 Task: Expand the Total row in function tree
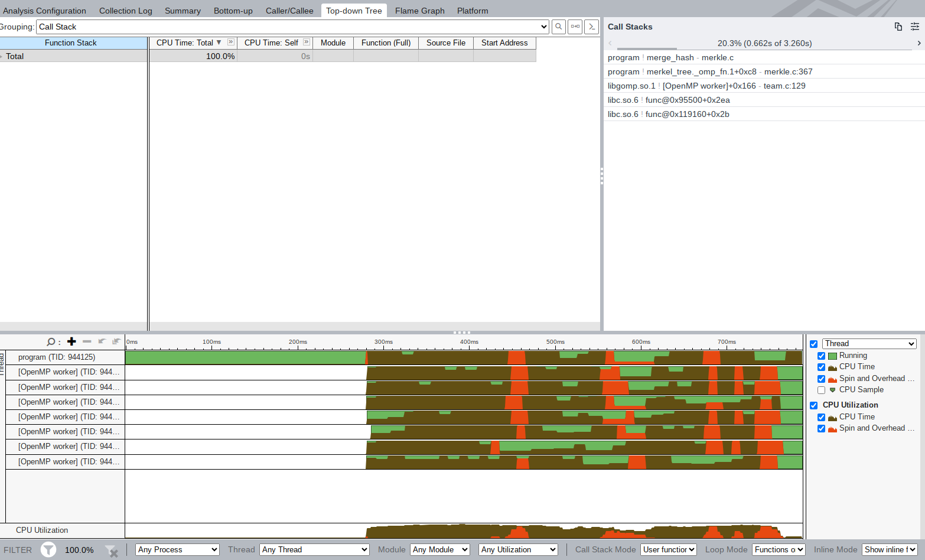[x=2, y=57]
